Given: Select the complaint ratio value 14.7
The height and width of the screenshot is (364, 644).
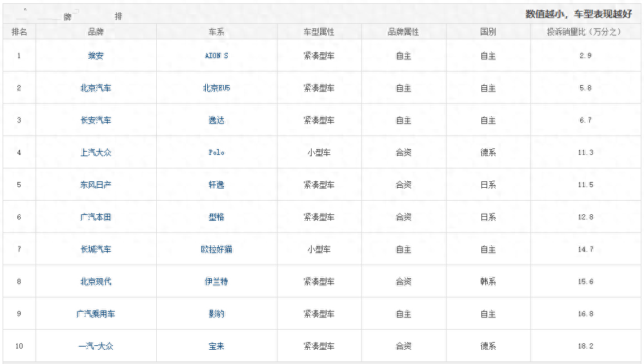Looking at the screenshot, I should tap(586, 249).
